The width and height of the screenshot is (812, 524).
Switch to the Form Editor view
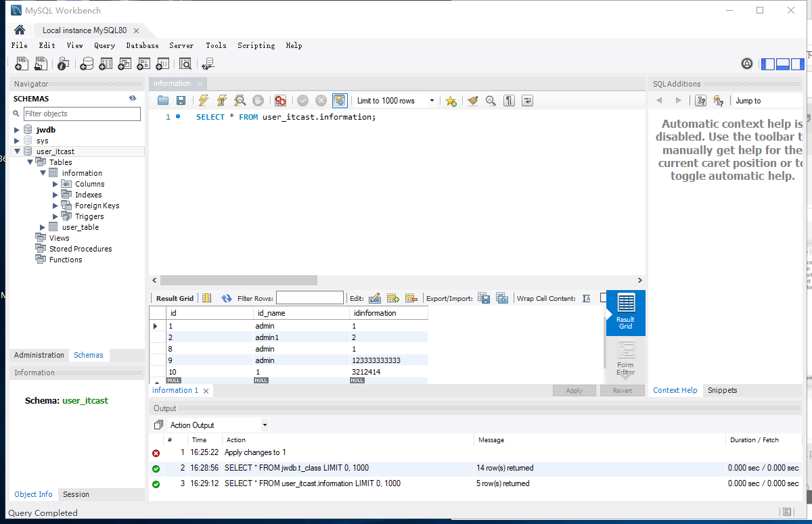[x=624, y=356]
